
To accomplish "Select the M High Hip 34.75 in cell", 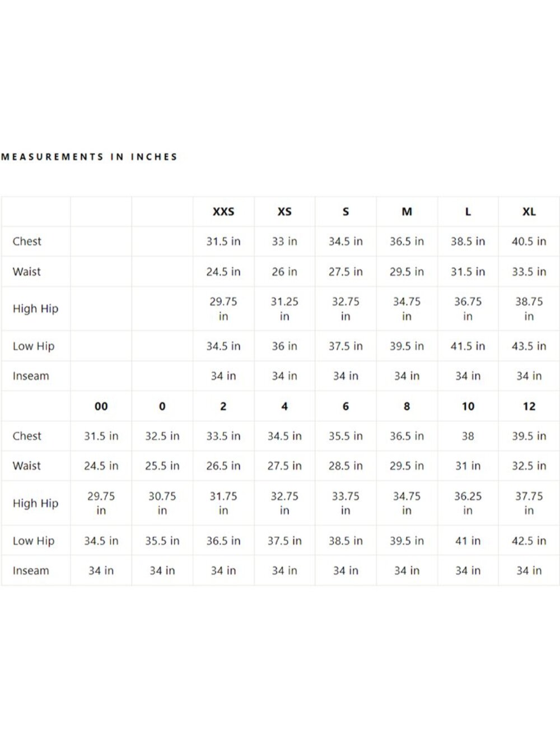I will tap(407, 309).
